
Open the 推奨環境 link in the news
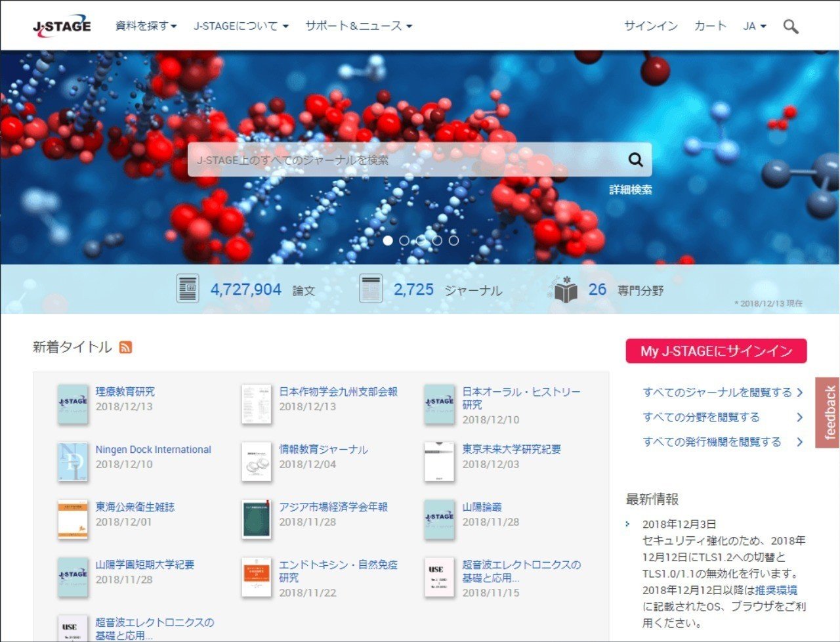(x=776, y=590)
